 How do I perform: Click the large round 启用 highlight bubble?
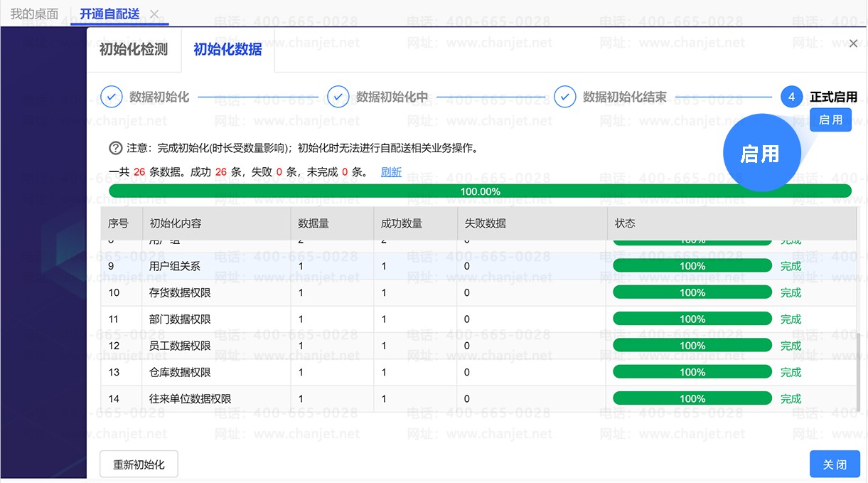(760, 154)
